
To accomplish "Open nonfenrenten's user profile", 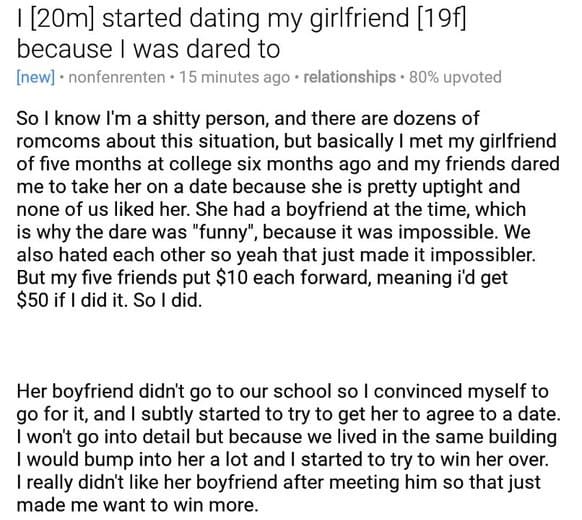I will tap(117, 77).
